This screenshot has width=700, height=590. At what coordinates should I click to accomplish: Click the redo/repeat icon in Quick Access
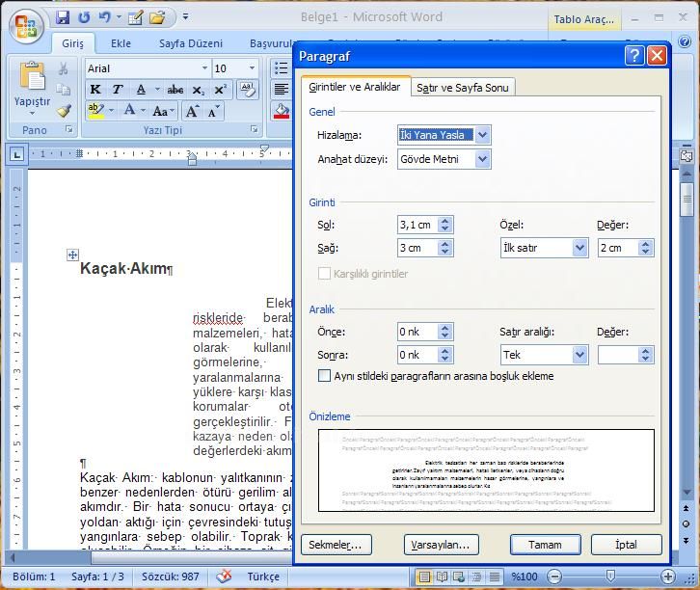tap(84, 17)
